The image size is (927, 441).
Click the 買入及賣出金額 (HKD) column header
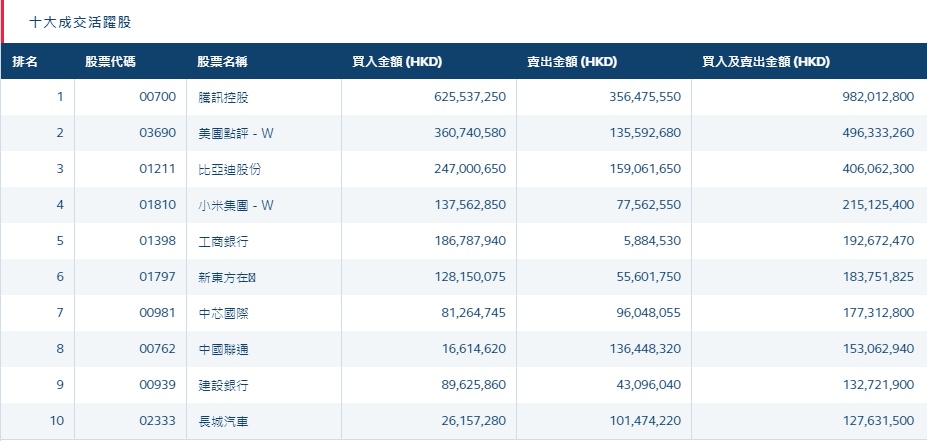click(766, 62)
